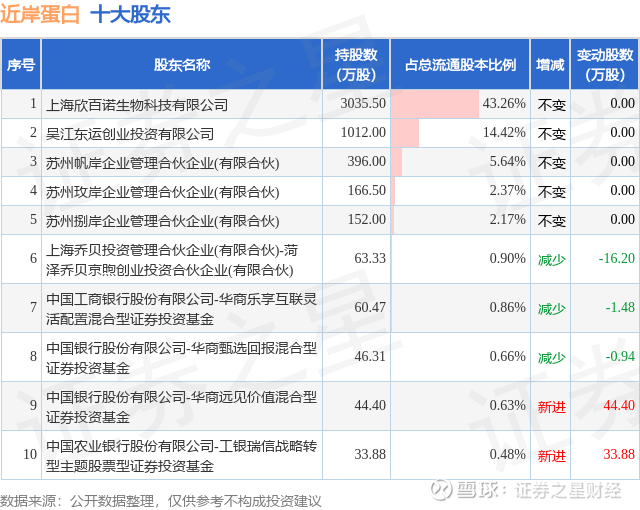Click change value -0.94
The image size is (640, 510).
tap(620, 356)
